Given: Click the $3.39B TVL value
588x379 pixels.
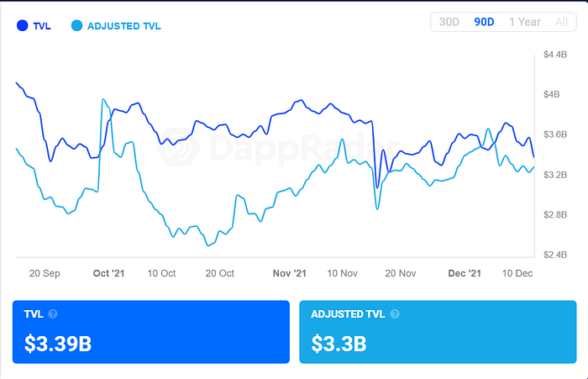Looking at the screenshot, I should click(x=58, y=343).
